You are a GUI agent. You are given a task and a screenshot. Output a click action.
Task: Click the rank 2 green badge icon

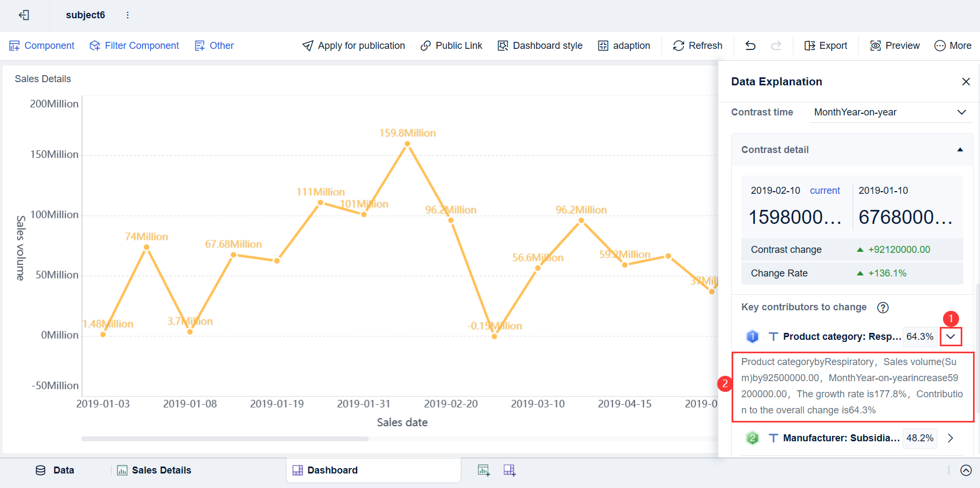pos(753,438)
